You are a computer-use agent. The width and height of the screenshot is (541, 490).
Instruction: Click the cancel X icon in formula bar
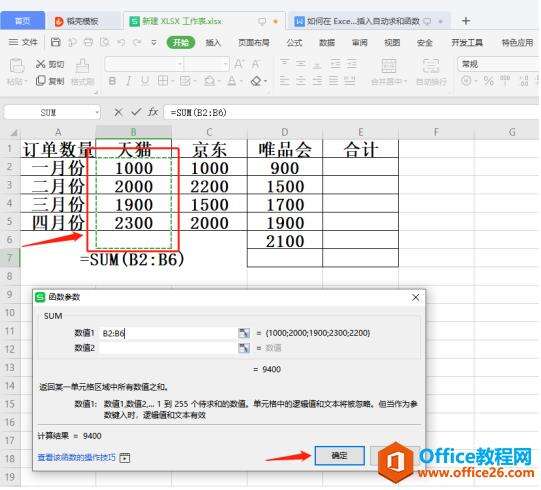tap(118, 112)
